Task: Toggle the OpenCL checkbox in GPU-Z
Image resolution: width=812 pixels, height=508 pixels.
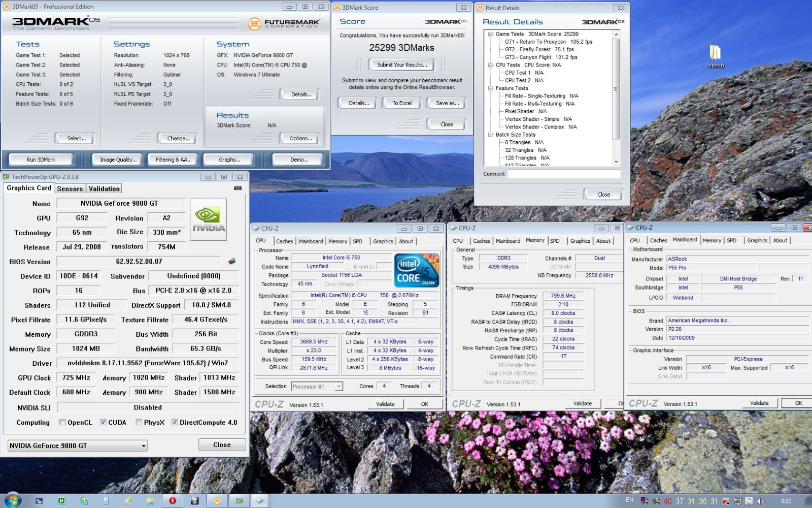Action: (x=62, y=422)
